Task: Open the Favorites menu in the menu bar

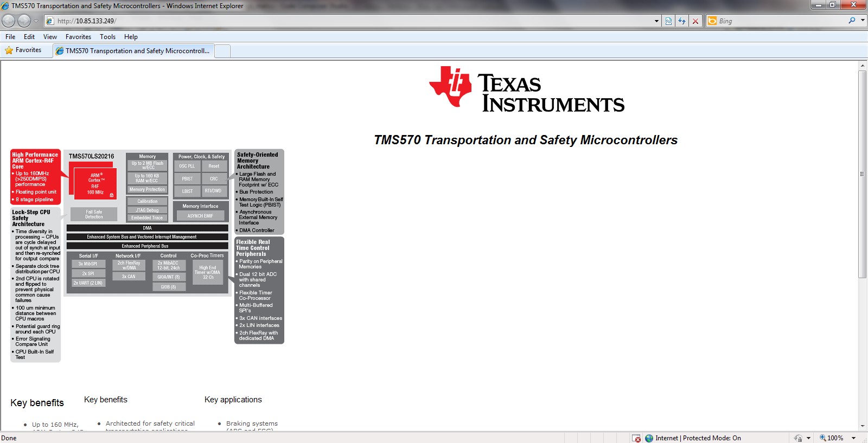Action: point(78,37)
